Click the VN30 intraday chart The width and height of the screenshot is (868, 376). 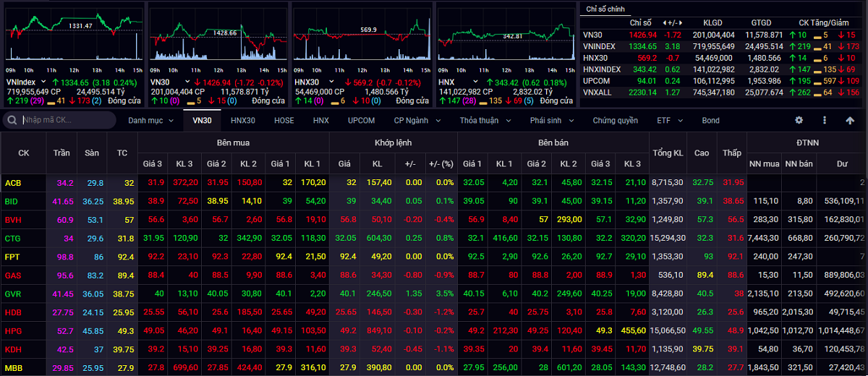(218, 34)
